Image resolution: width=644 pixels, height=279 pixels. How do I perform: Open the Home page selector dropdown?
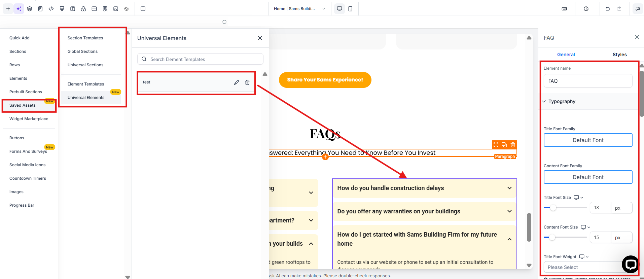299,9
